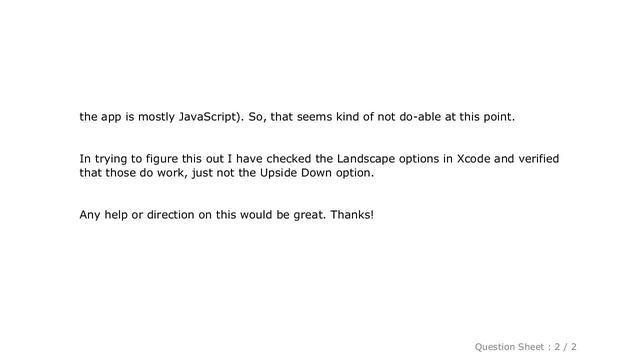The width and height of the screenshot is (640, 360).
Task: Click the word "JavaScript" in first paragraph
Action: (x=208, y=117)
